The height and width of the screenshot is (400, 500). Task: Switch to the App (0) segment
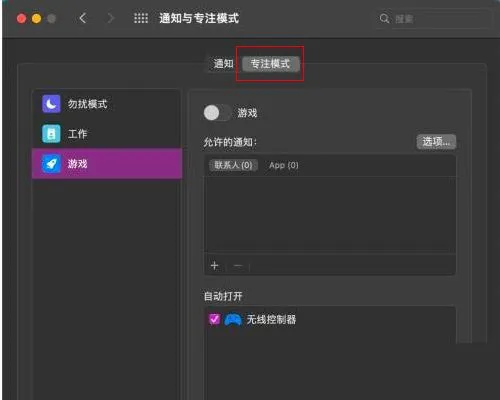pyautogui.click(x=284, y=165)
